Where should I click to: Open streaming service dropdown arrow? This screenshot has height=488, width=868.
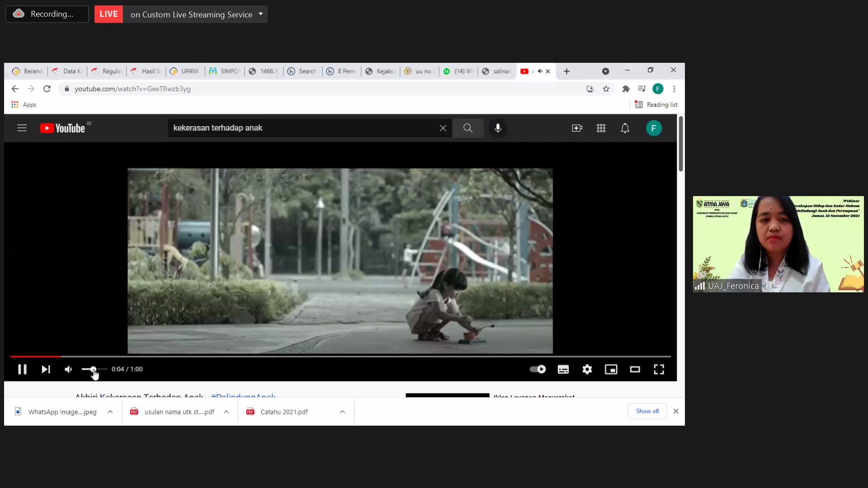click(x=260, y=14)
